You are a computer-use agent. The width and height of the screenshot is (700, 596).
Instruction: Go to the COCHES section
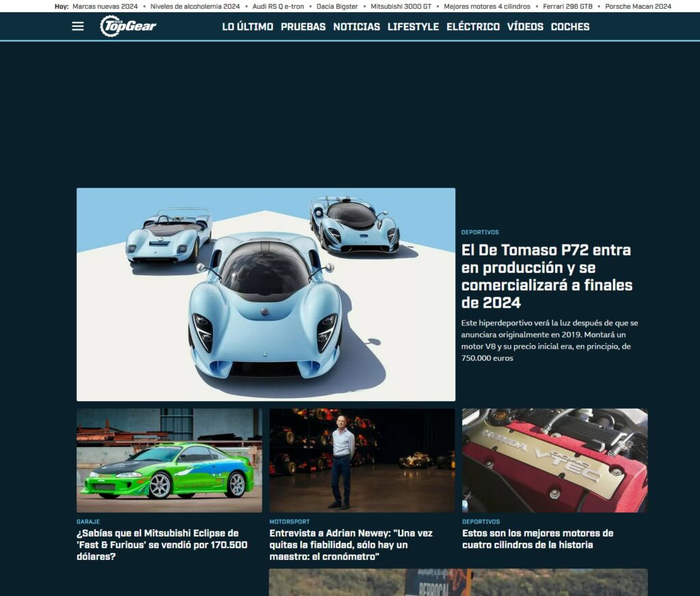pyautogui.click(x=570, y=27)
